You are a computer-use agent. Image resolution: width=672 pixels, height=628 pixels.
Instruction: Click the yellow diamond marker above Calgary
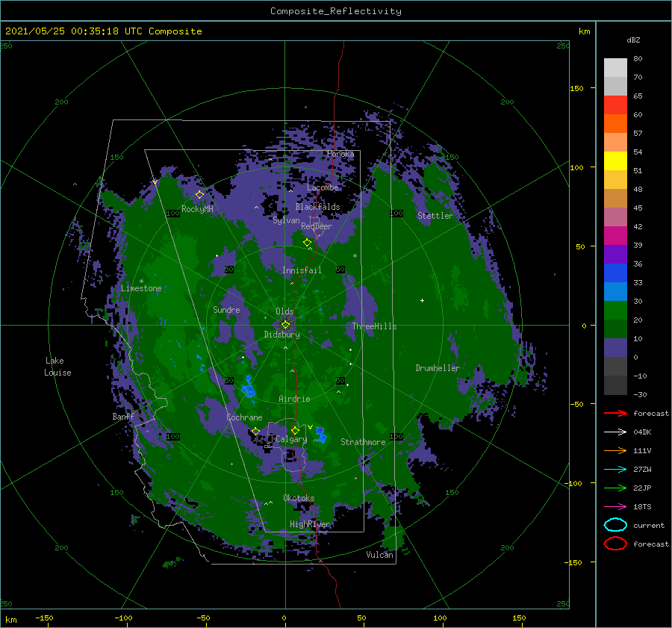click(x=295, y=430)
